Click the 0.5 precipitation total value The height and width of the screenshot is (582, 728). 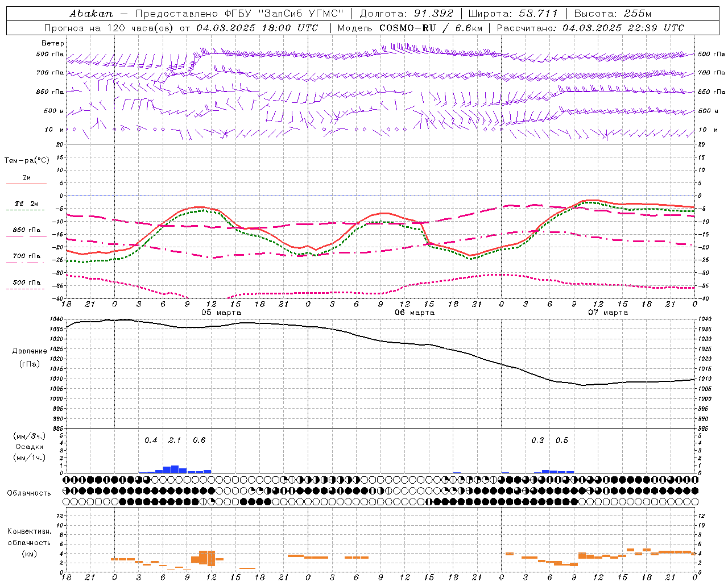tap(562, 440)
